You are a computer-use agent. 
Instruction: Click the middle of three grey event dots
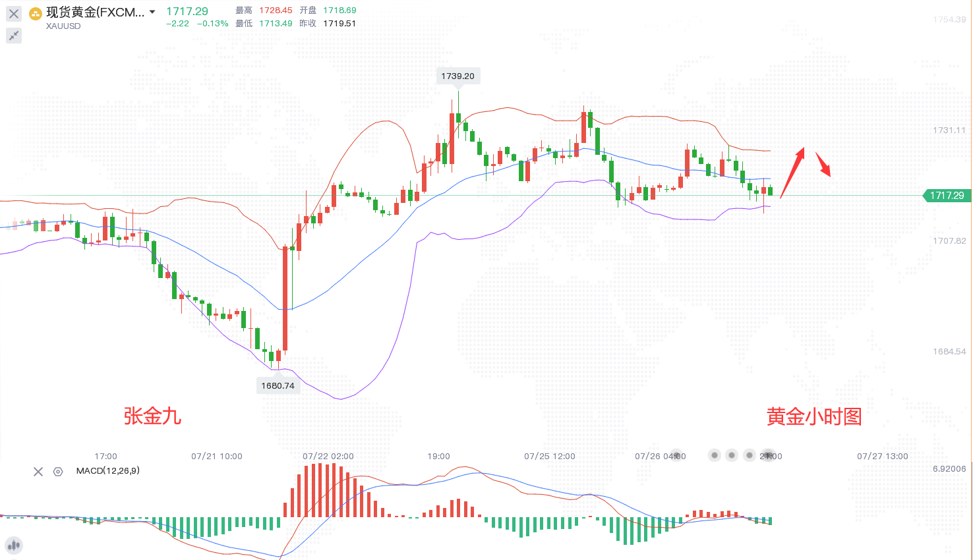tap(732, 455)
